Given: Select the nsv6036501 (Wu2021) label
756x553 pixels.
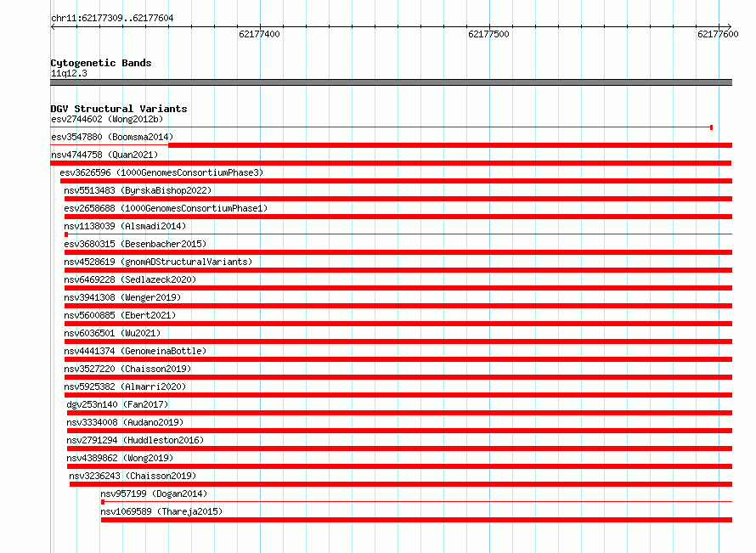Looking at the screenshot, I should click(112, 333).
